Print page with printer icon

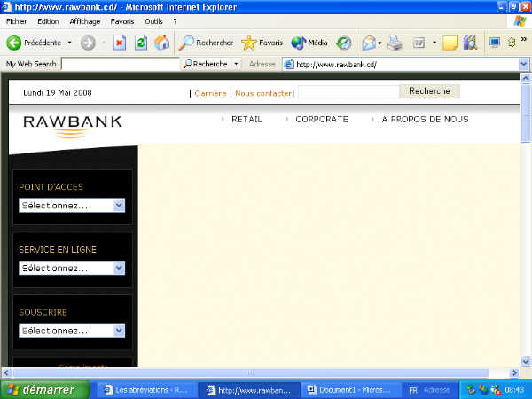click(x=395, y=43)
